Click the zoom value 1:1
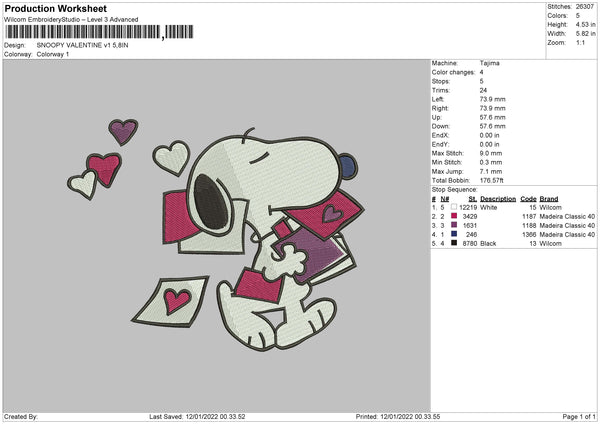 580,42
